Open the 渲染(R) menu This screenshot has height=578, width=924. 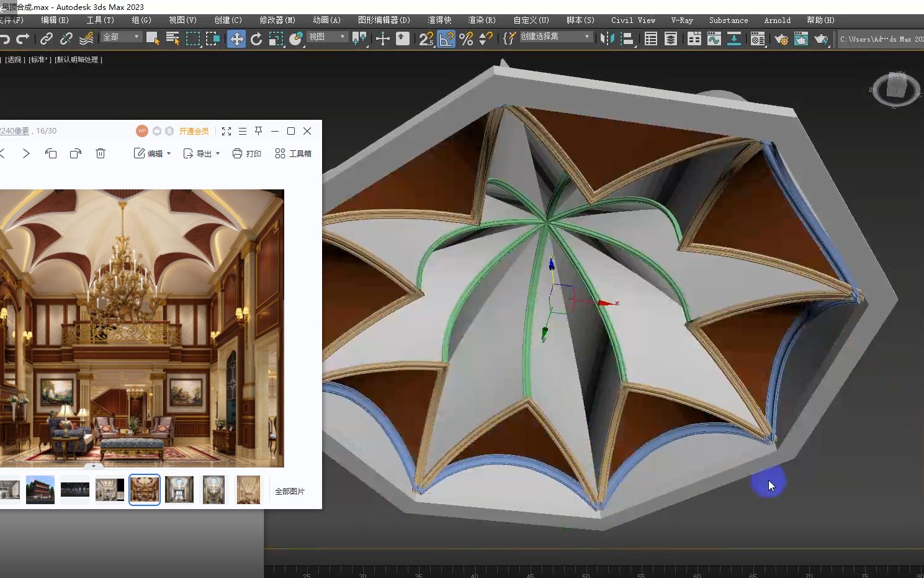coord(482,20)
